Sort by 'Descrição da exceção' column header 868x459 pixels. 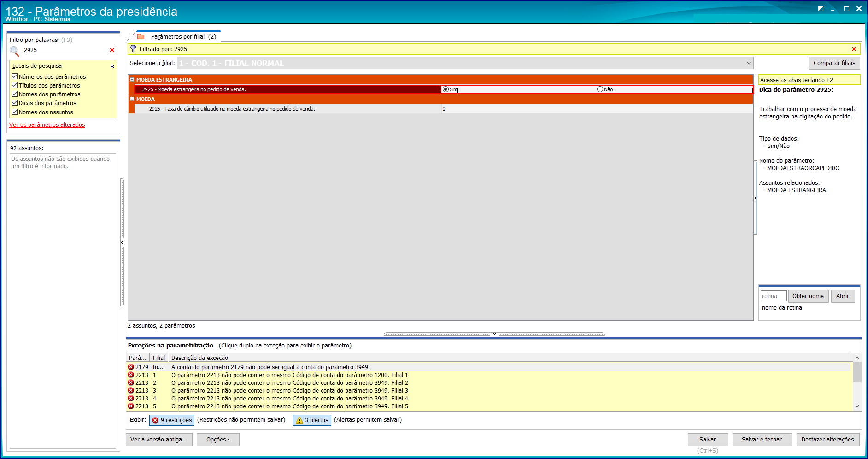pos(509,358)
